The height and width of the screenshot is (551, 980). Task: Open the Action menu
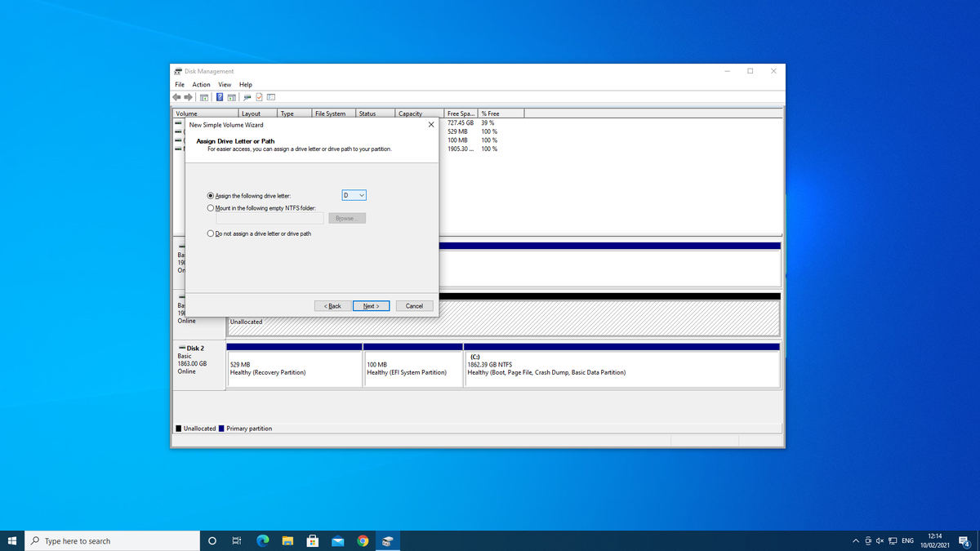pyautogui.click(x=201, y=85)
